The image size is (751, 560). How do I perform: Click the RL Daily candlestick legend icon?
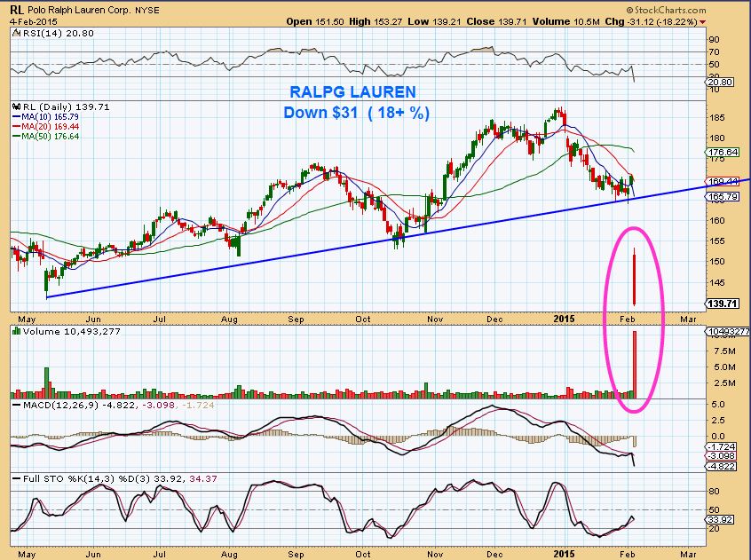tap(17, 106)
